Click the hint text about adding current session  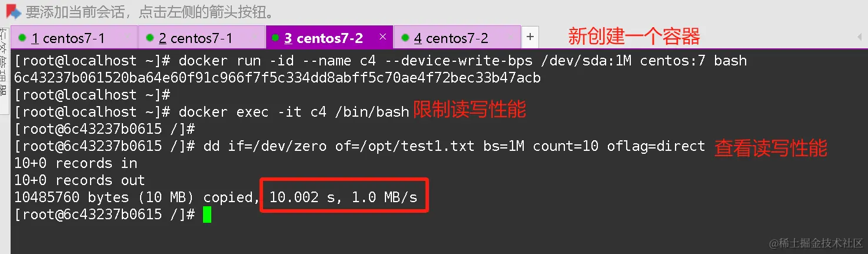[x=149, y=12]
